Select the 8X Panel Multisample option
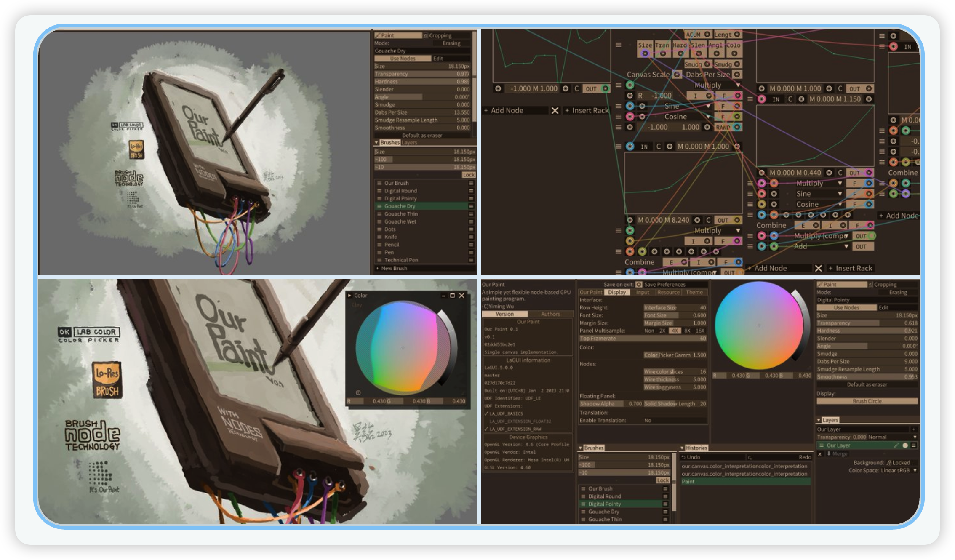 click(687, 331)
